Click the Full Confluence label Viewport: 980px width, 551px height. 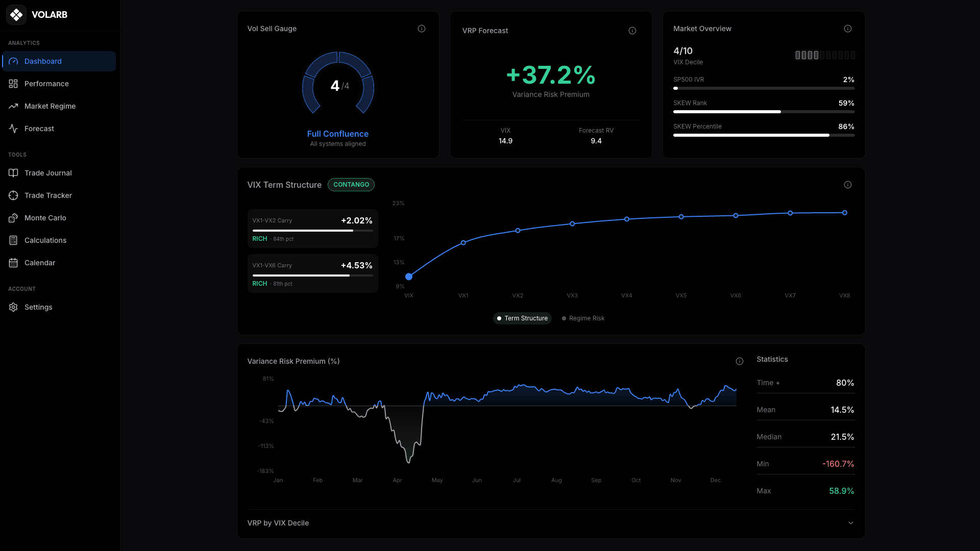tap(337, 134)
